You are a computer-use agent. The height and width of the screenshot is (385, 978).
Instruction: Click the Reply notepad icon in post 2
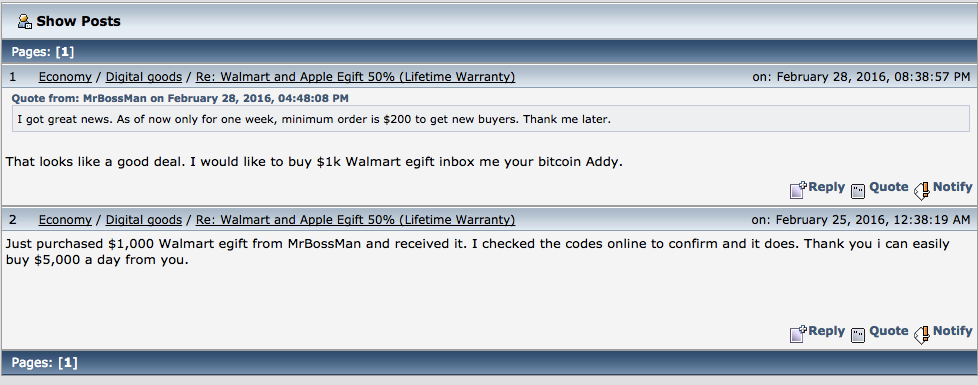coord(798,333)
